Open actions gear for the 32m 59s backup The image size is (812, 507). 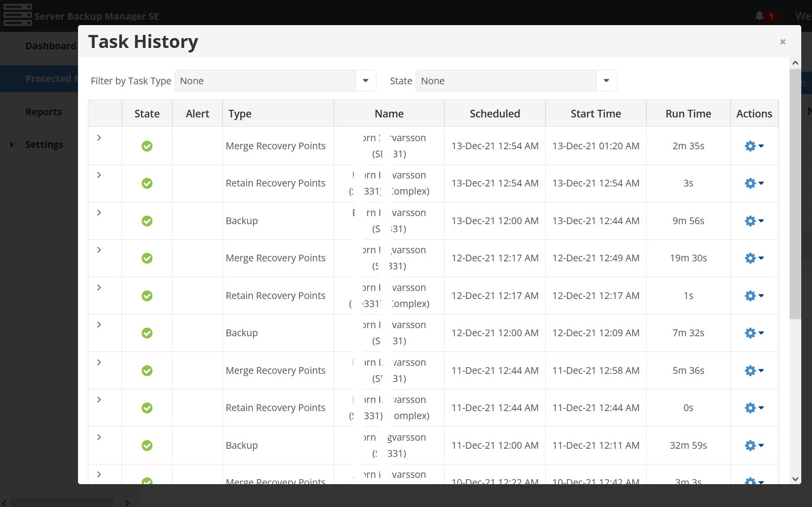click(754, 446)
